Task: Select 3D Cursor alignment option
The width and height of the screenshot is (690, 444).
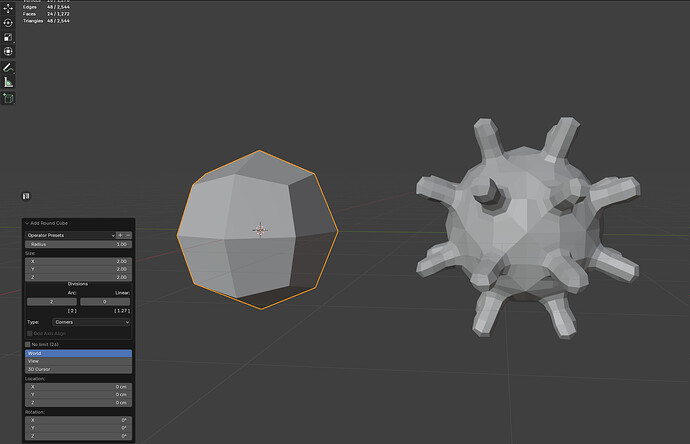Action: [x=78, y=369]
